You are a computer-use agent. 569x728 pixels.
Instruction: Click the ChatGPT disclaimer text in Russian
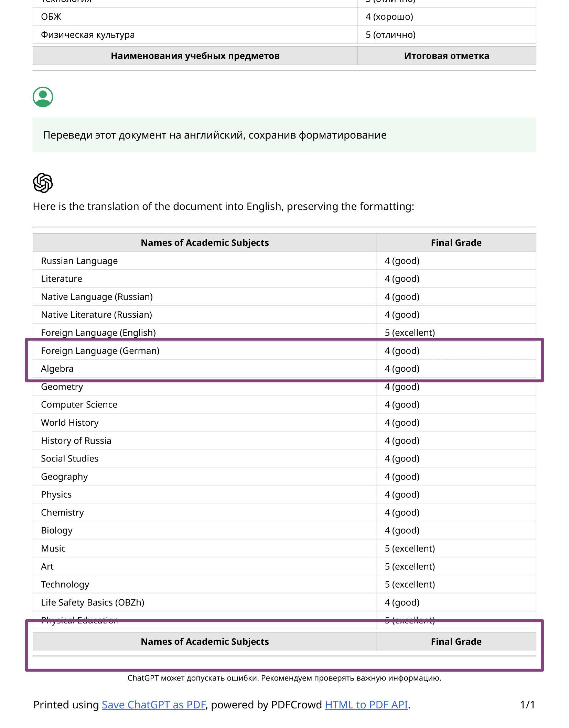[284, 678]
